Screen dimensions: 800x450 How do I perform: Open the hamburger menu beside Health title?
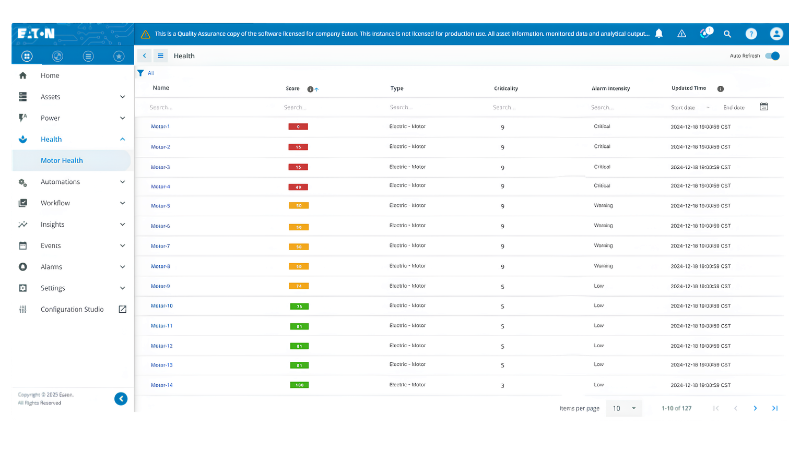(x=160, y=56)
